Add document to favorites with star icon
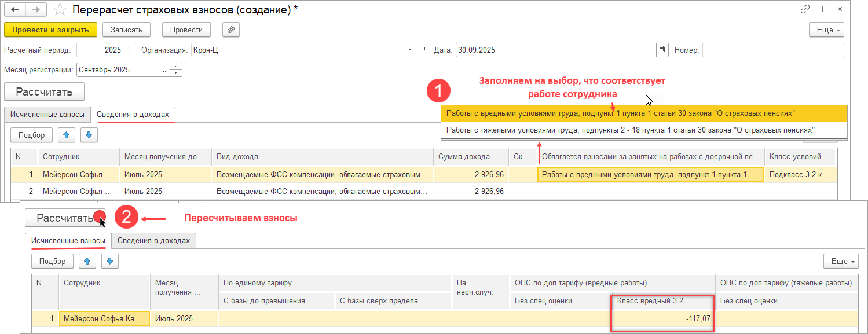Screen dimensions: 868x334 (59, 10)
